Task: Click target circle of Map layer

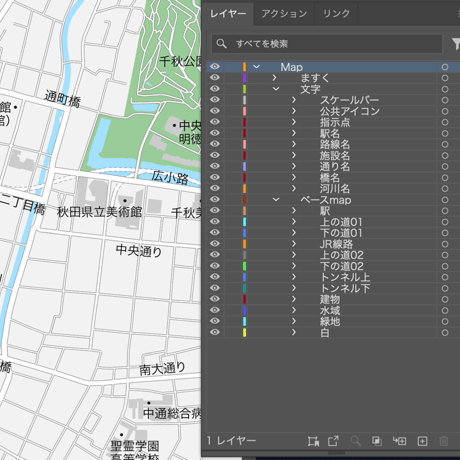Action: pyautogui.click(x=445, y=67)
